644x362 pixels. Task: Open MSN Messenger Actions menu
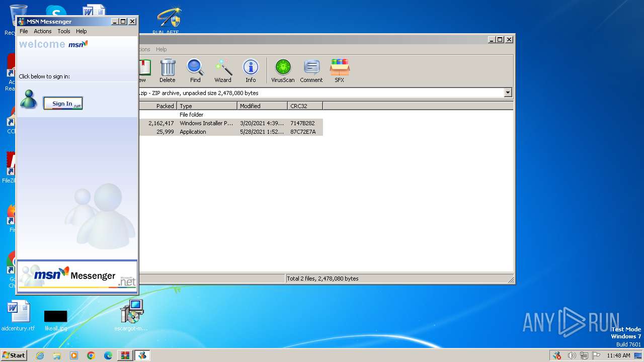[43, 31]
